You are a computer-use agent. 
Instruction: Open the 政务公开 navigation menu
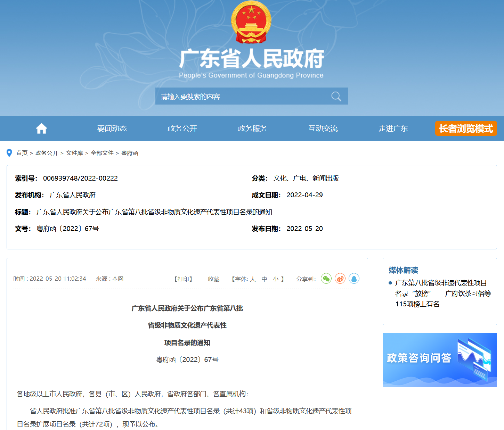pyautogui.click(x=182, y=129)
